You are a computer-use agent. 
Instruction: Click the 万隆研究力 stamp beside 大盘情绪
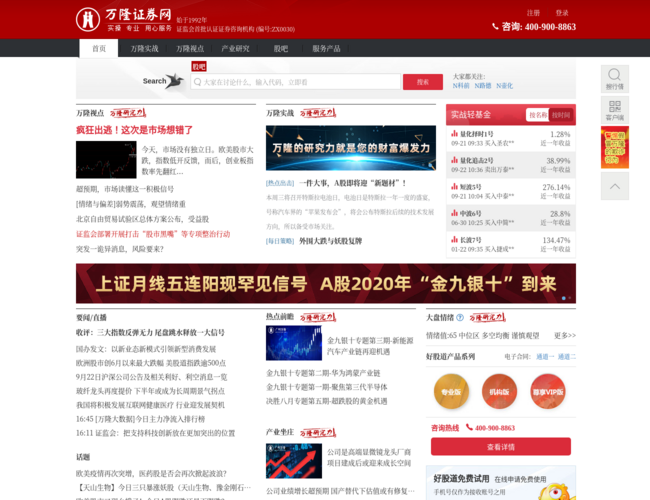point(488,318)
